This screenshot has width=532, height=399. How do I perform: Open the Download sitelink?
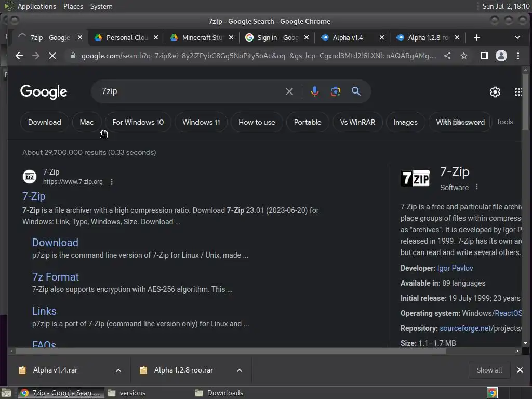click(x=55, y=243)
